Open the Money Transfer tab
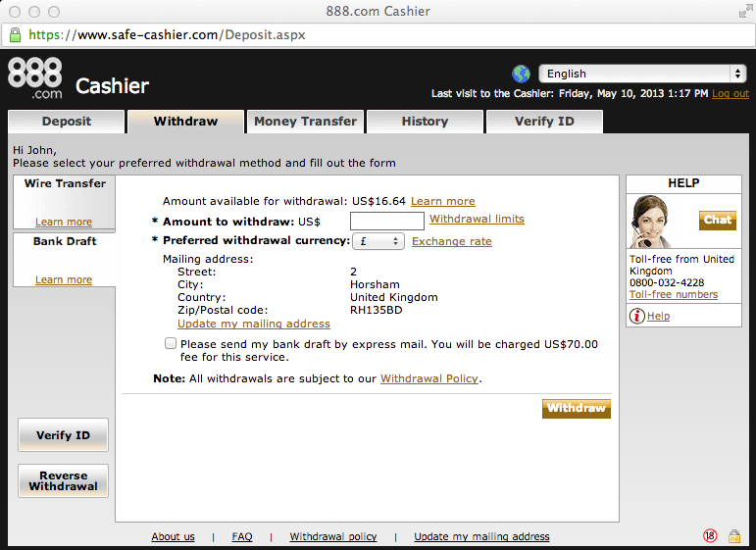Image resolution: width=756 pixels, height=550 pixels. 306,122
